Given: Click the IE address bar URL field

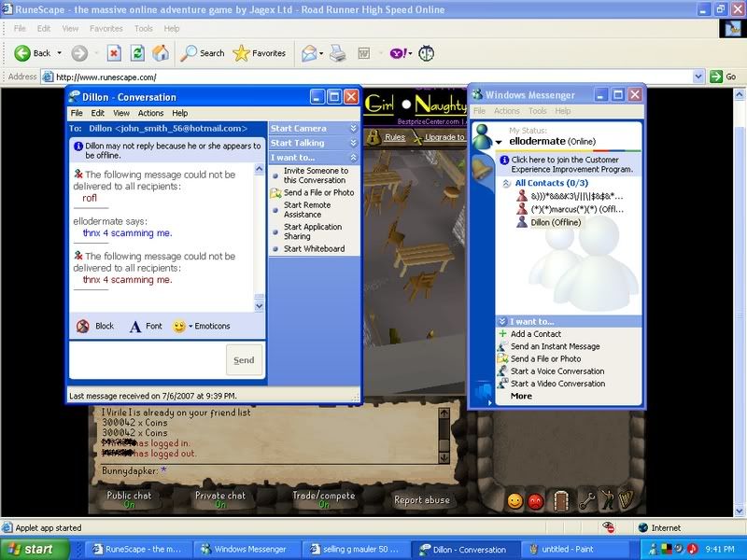Looking at the screenshot, I should coord(367,77).
